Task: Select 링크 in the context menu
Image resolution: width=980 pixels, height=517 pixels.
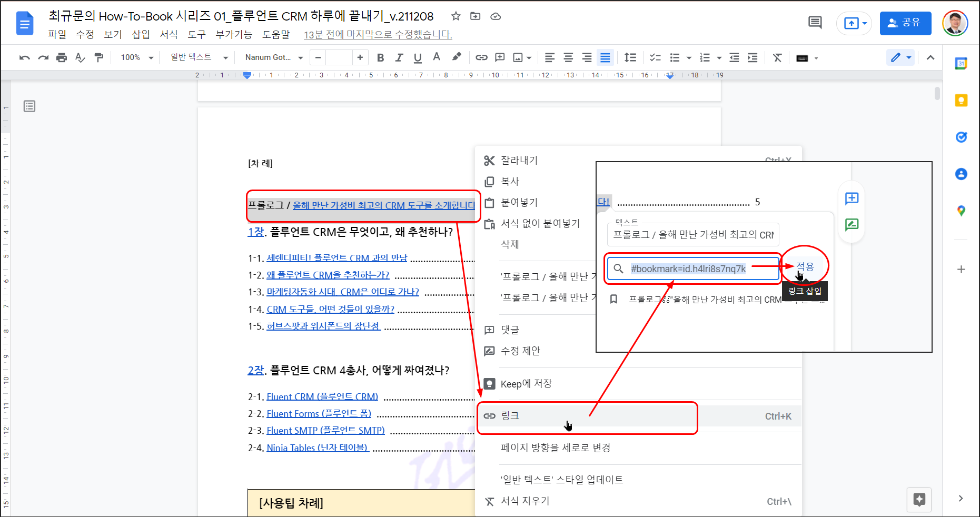Action: pos(639,416)
